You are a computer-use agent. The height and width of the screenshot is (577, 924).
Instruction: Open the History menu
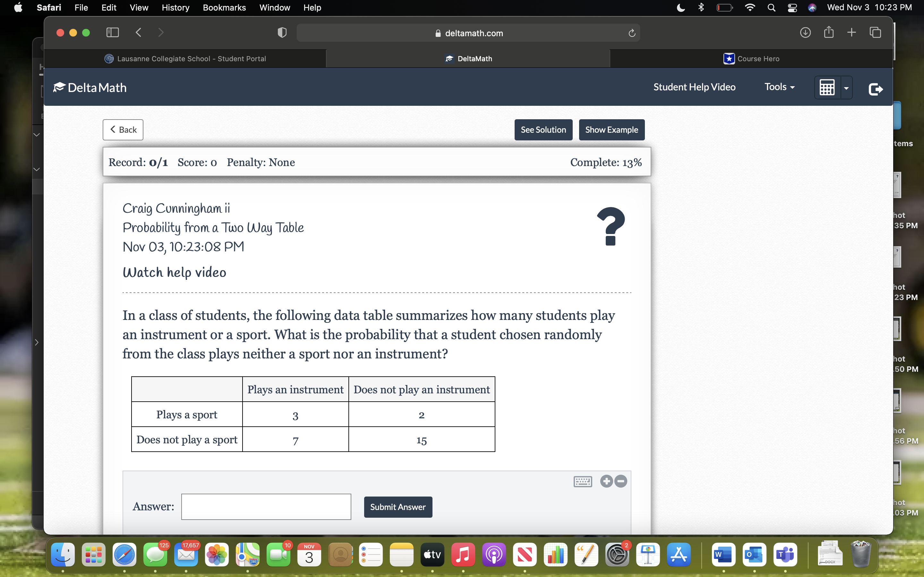[x=175, y=8]
